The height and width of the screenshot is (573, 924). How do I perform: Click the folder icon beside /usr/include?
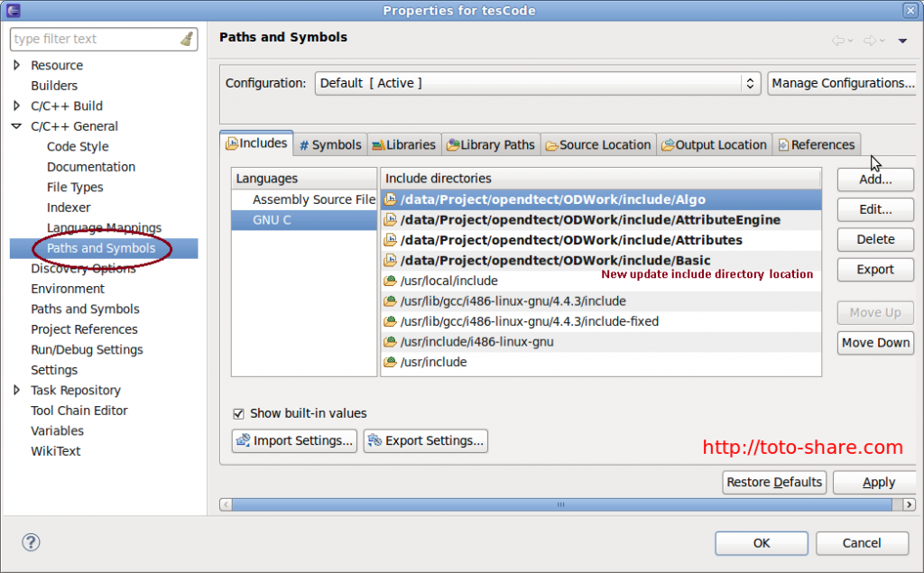click(x=392, y=364)
